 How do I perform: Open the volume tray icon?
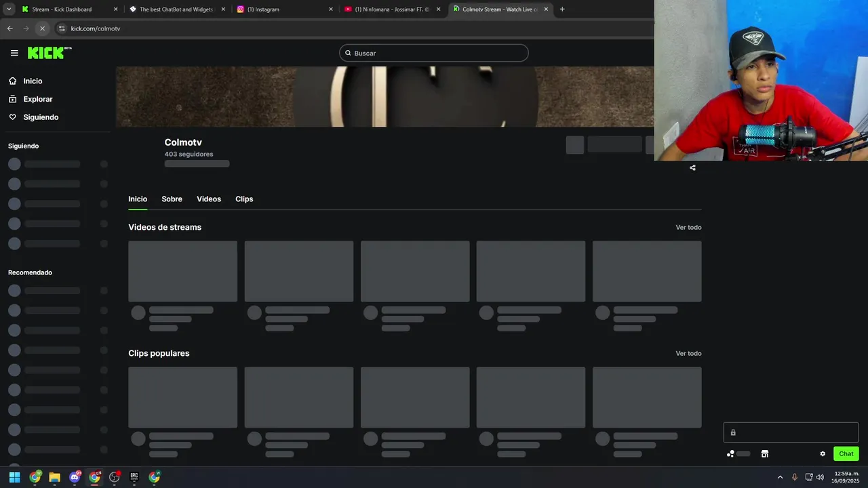820,477
